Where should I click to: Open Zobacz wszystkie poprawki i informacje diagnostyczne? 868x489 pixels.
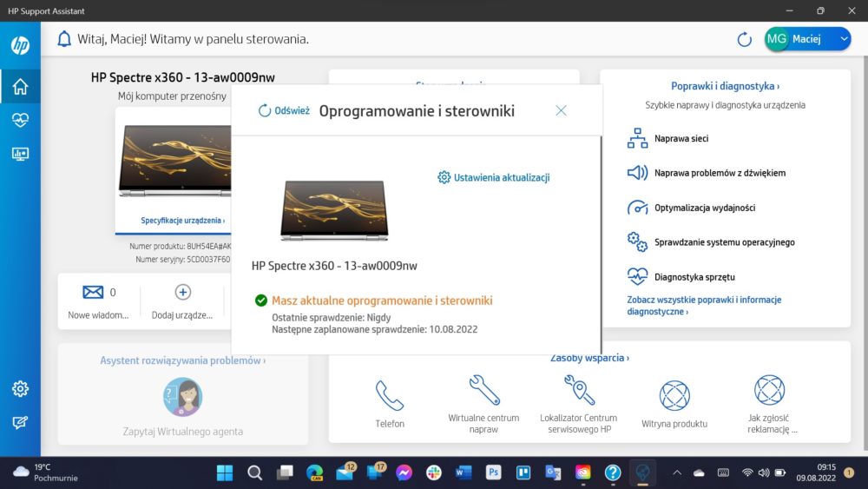tap(704, 306)
